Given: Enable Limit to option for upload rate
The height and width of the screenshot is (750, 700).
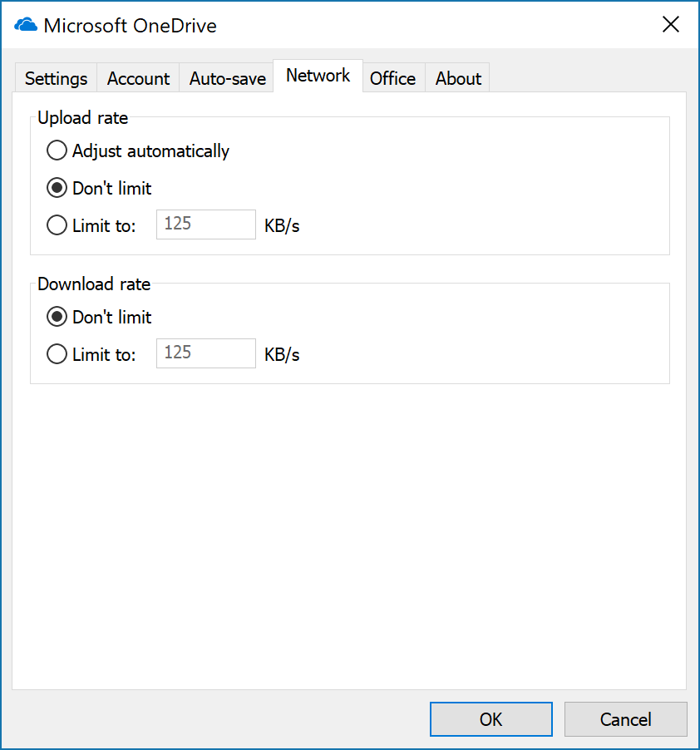Looking at the screenshot, I should 57,225.
